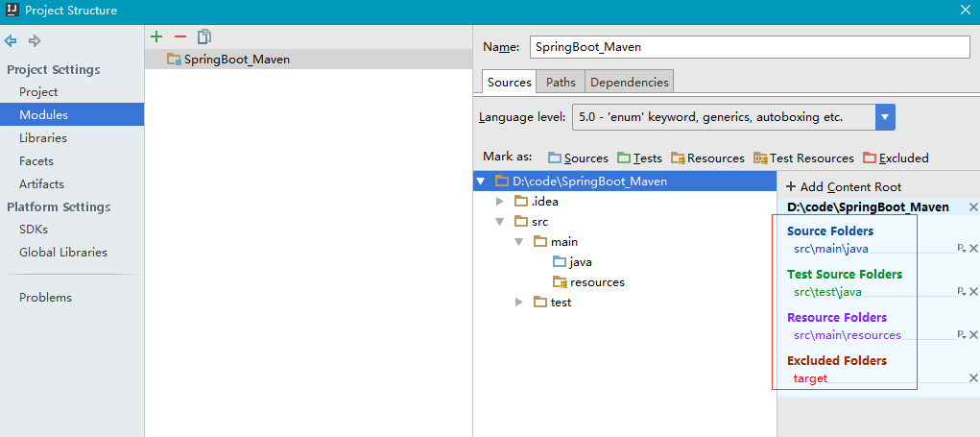Select Modules in the sidebar
The width and height of the screenshot is (980, 437).
click(72, 115)
